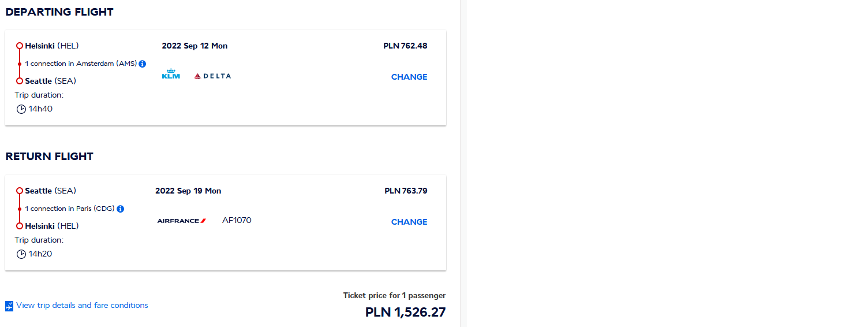Image resolution: width=868 pixels, height=327 pixels.
Task: Click the total price PLN 1,526.27
Action: tap(405, 313)
